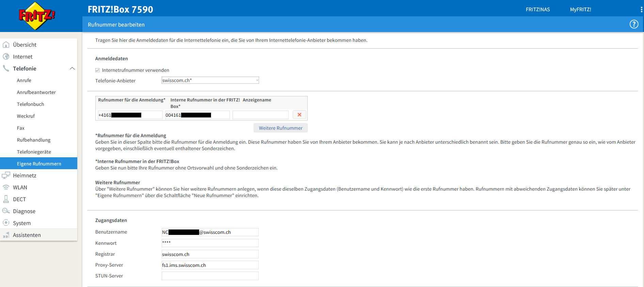Open the help question mark icon
This screenshot has height=287, width=644.
click(634, 24)
